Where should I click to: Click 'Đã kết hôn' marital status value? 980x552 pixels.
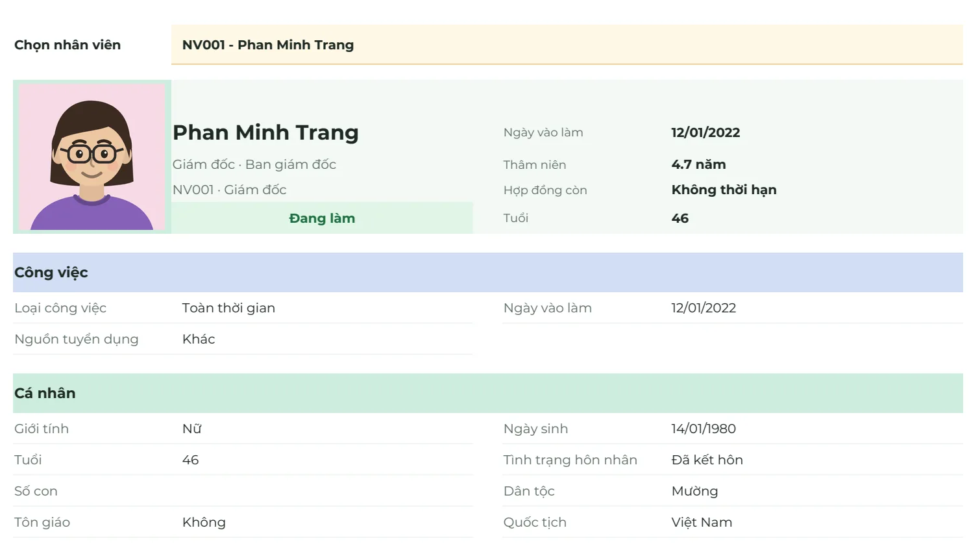[x=707, y=460]
